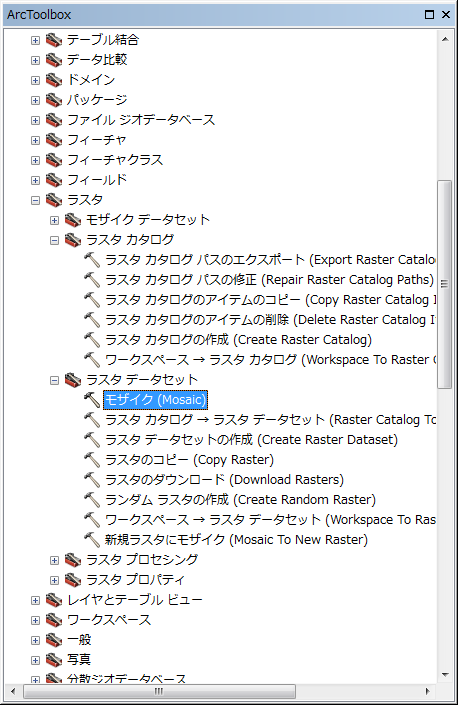Click hammer icon of Create Raster Dataset

(x=92, y=440)
